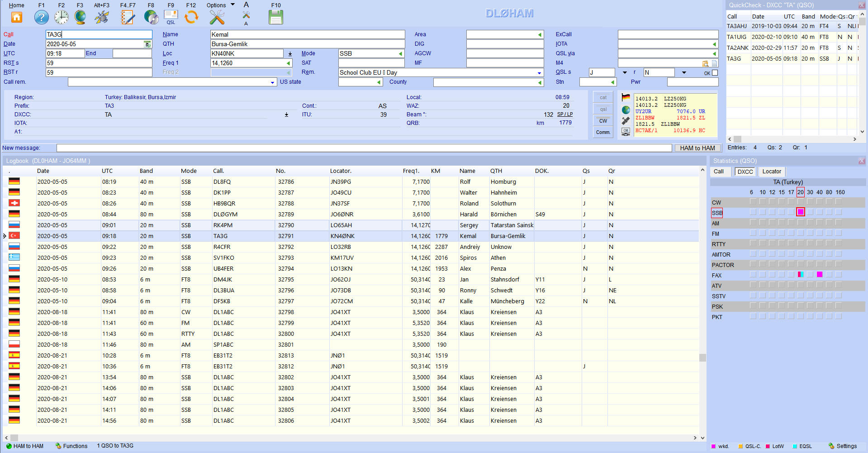
Task: Open F1 help question mark icon
Action: point(42,17)
